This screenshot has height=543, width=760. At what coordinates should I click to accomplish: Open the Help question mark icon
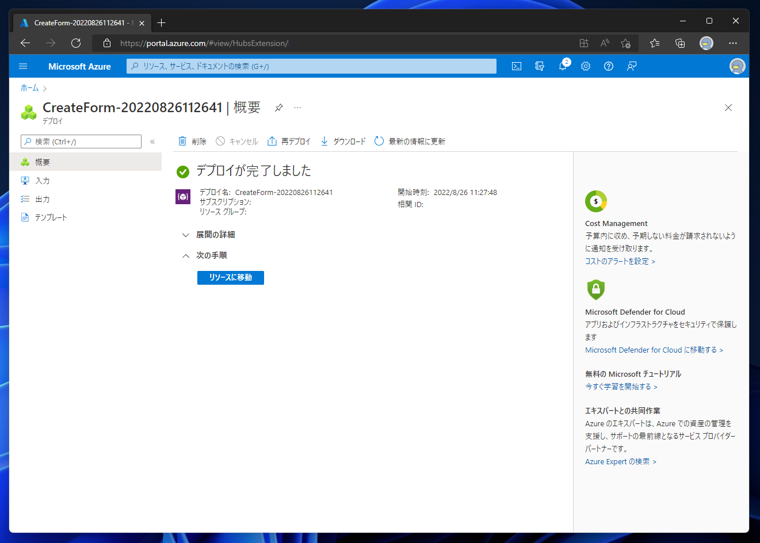point(608,66)
